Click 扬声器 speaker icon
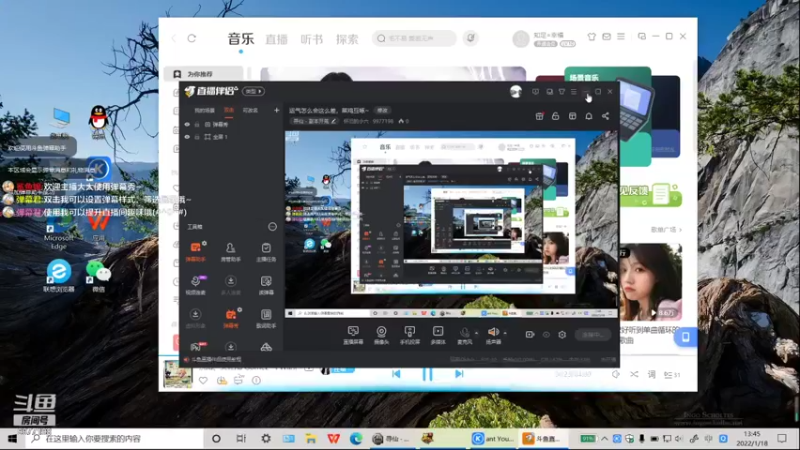 click(493, 335)
